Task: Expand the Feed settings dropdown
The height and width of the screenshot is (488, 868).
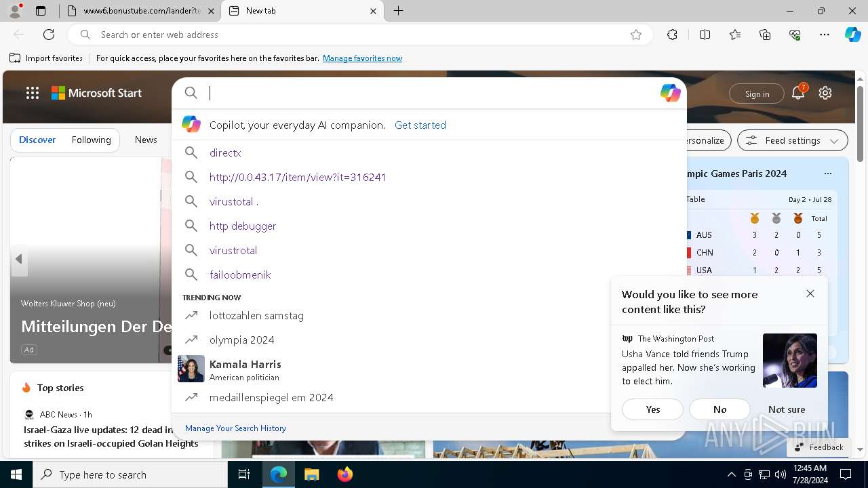Action: click(792, 140)
